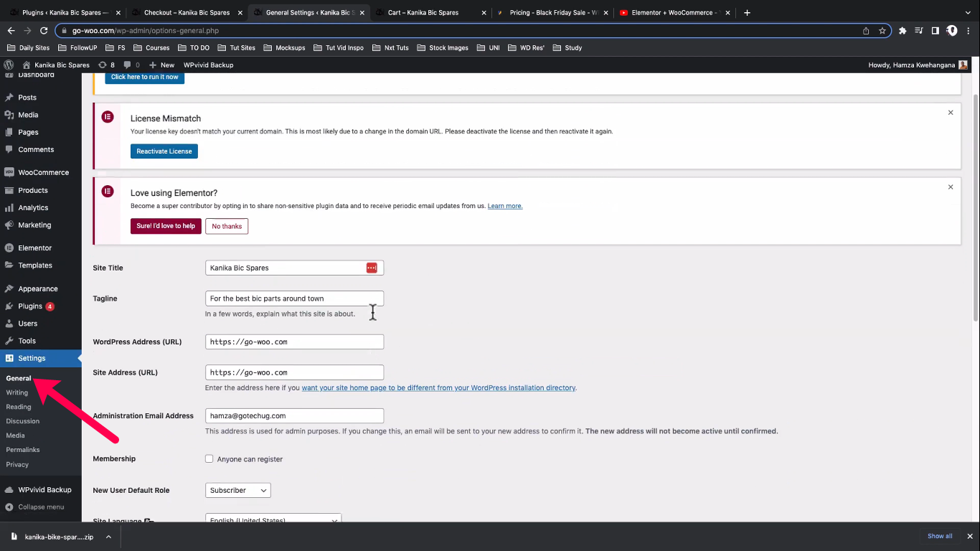Click the Click here to run it now button

click(145, 77)
